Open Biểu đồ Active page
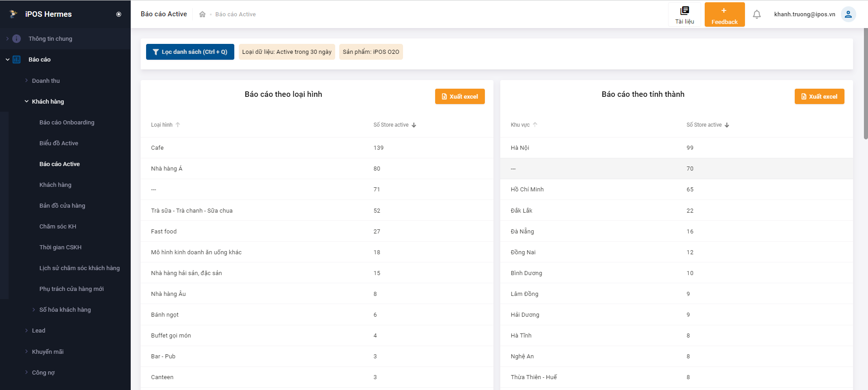The width and height of the screenshot is (868, 390). 59,143
